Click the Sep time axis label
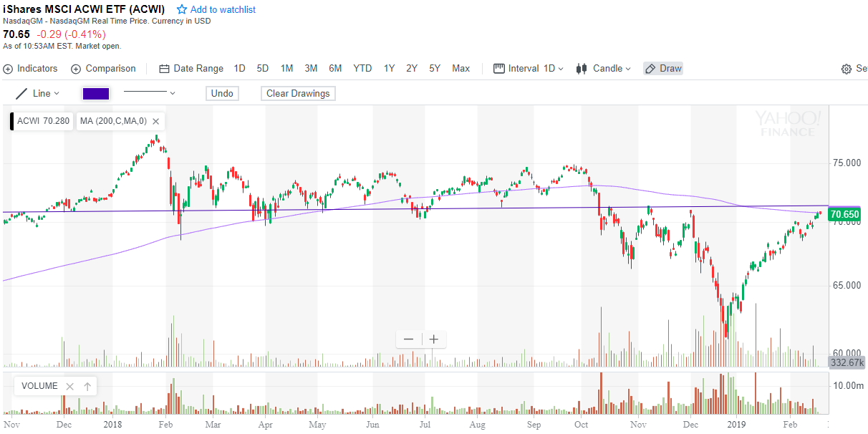Screen dimensions: 868x434 coord(535,424)
